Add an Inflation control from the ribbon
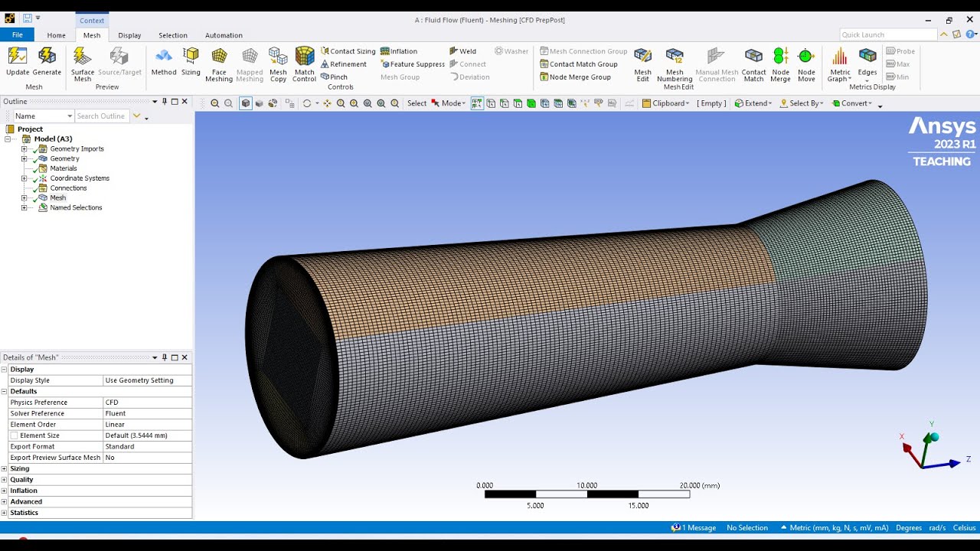980x551 pixels. coord(399,51)
